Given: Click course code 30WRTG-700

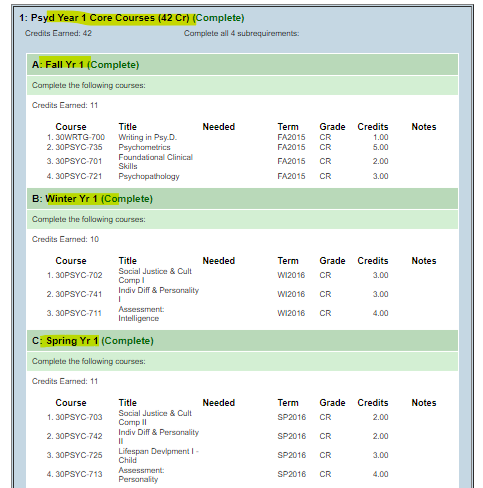Looking at the screenshot, I should (x=80, y=137).
